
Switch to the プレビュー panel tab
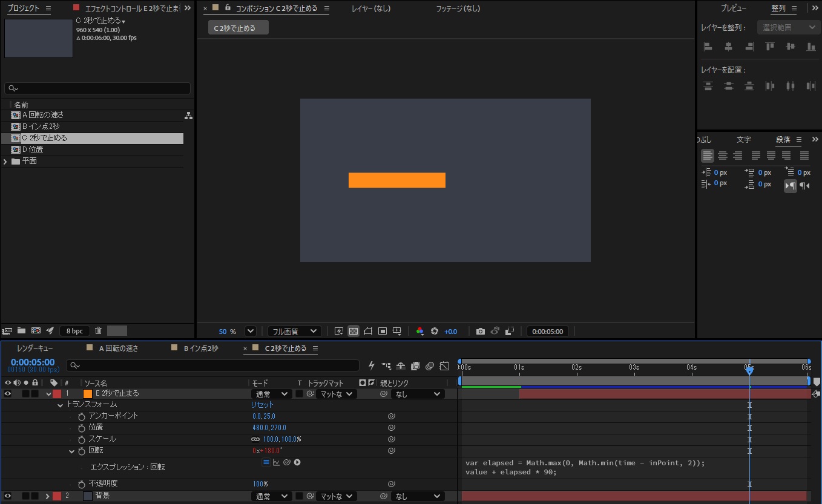coord(734,8)
